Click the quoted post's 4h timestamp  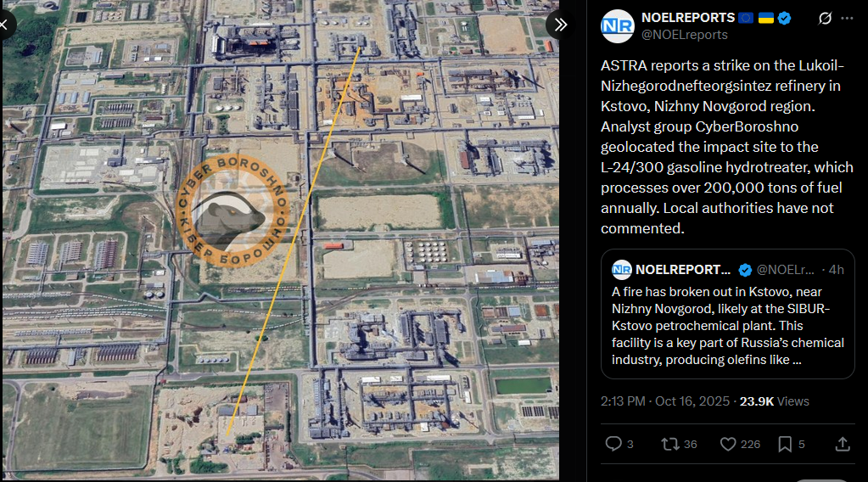click(x=836, y=270)
